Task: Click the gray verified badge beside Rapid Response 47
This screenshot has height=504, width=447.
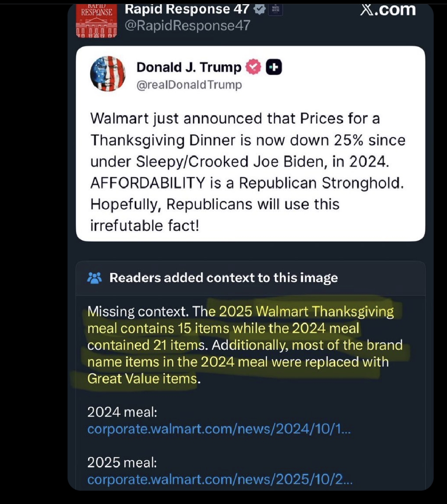Action: (260, 9)
